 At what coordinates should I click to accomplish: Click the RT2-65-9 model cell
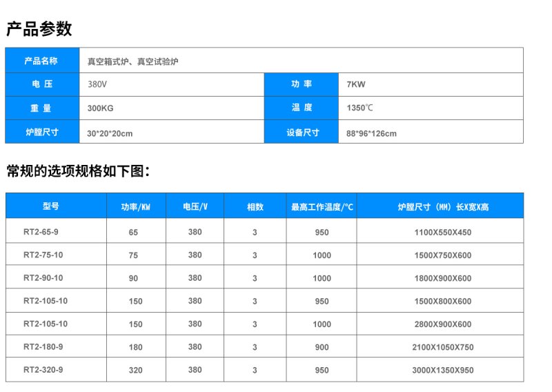tap(41, 232)
